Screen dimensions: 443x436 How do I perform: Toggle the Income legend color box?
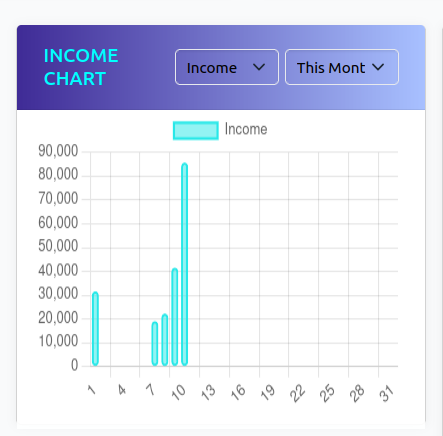tap(196, 130)
